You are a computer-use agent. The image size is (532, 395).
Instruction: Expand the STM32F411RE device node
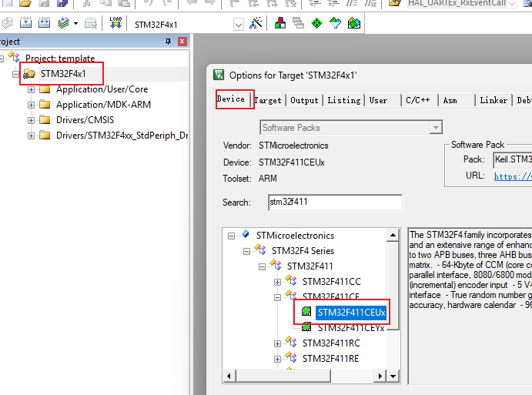point(277,359)
